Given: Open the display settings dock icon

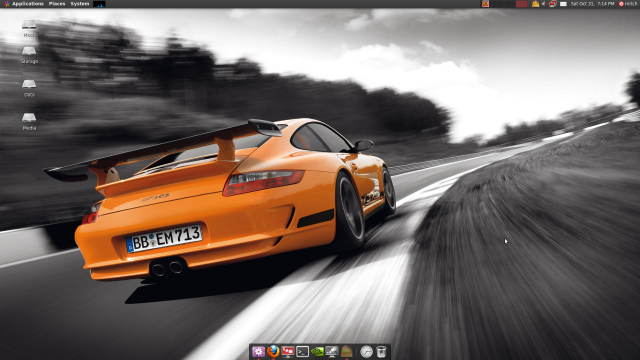Looking at the screenshot, I should [332, 351].
